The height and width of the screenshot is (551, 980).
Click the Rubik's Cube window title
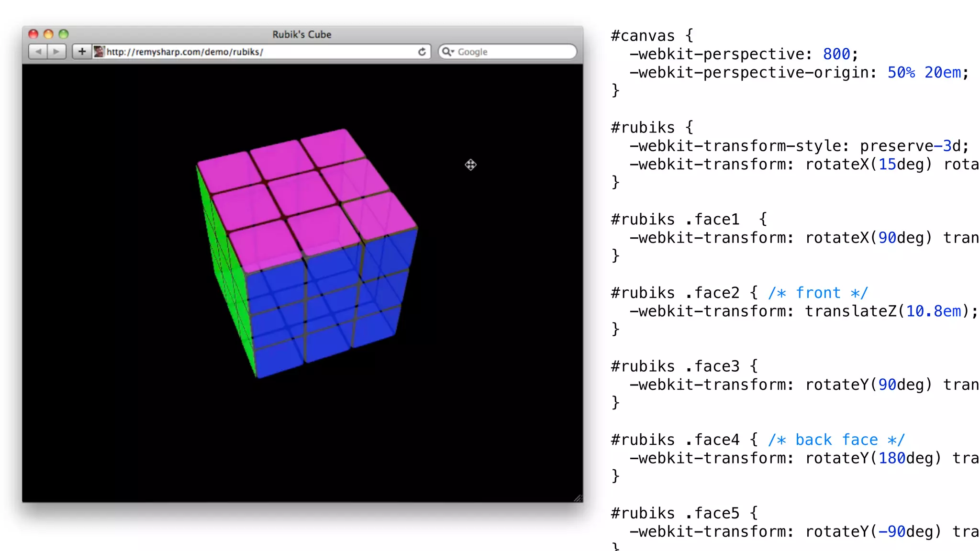(302, 34)
